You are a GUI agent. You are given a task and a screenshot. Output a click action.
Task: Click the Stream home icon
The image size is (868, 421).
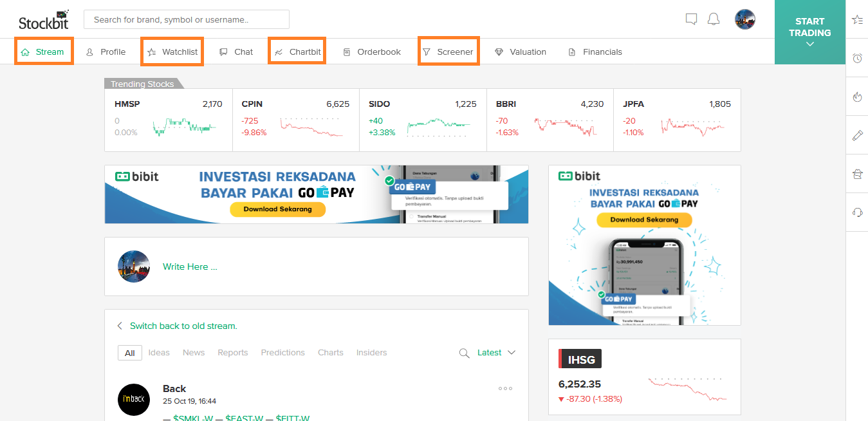25,52
